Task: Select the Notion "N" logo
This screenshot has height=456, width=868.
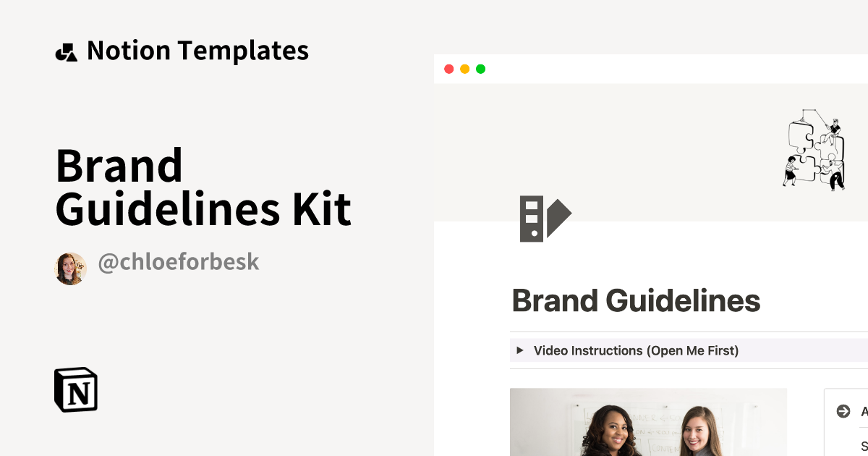Action: click(x=75, y=389)
